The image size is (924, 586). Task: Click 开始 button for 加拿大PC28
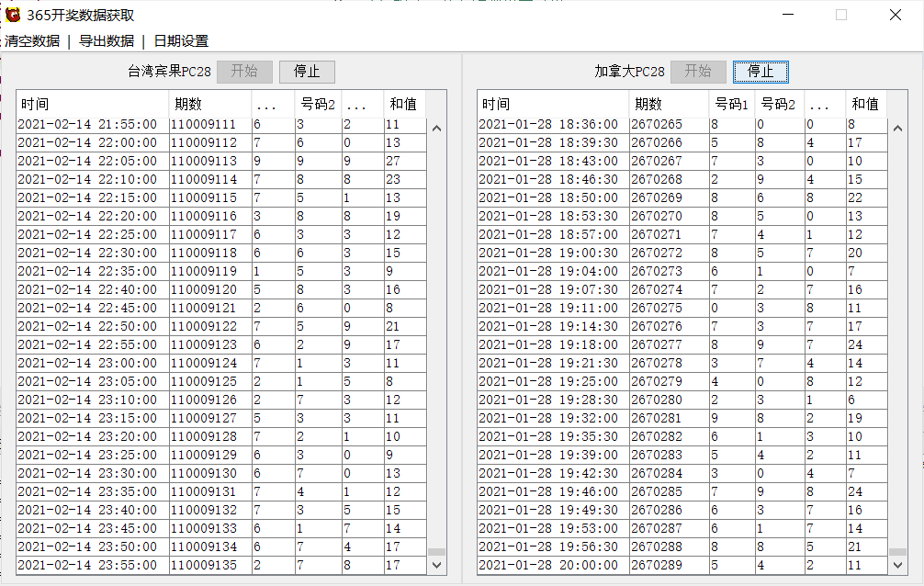tap(698, 72)
